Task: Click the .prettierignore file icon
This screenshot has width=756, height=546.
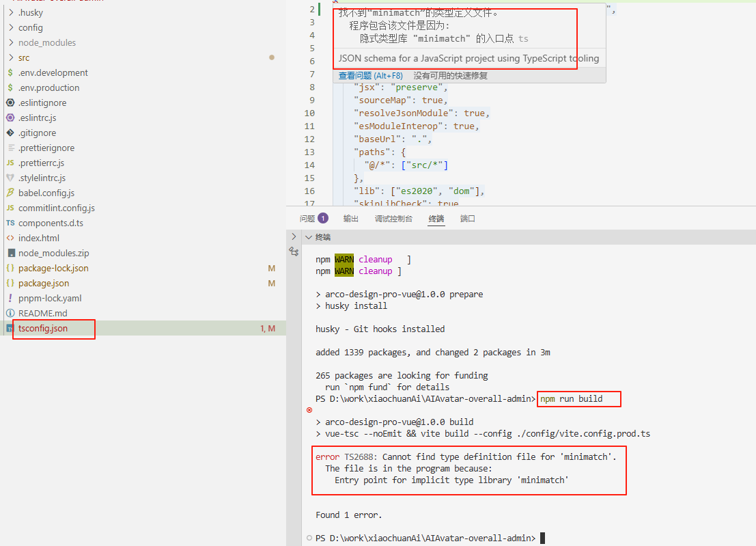Action: coord(11,148)
